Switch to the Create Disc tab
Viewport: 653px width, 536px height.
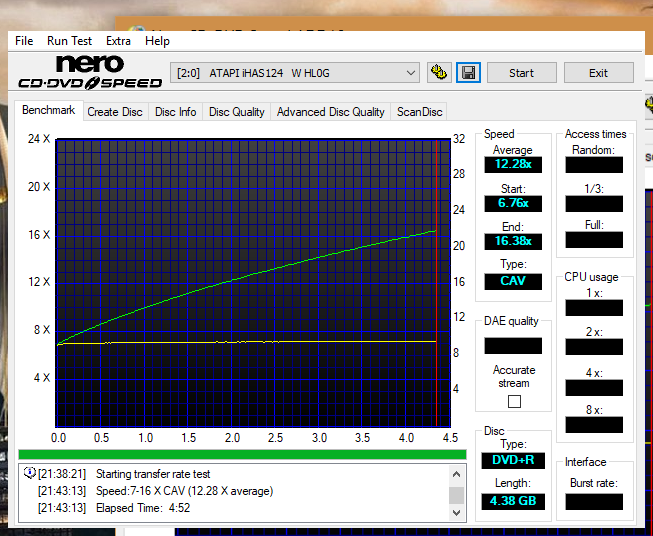[115, 112]
